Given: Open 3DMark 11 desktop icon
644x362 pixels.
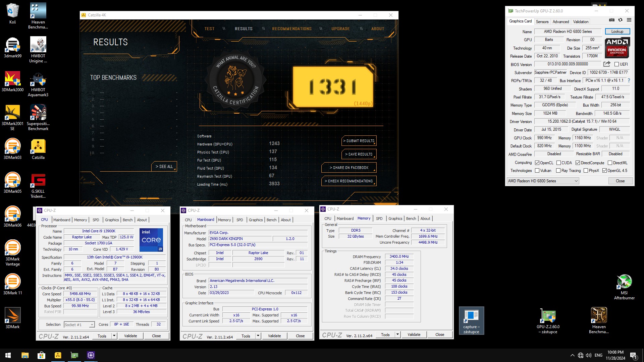Looking at the screenshot, I should click(12, 284).
